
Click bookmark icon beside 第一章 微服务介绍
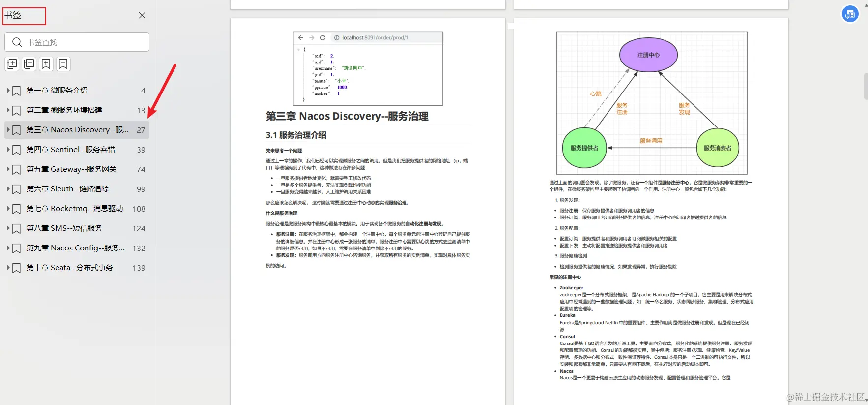coord(17,91)
